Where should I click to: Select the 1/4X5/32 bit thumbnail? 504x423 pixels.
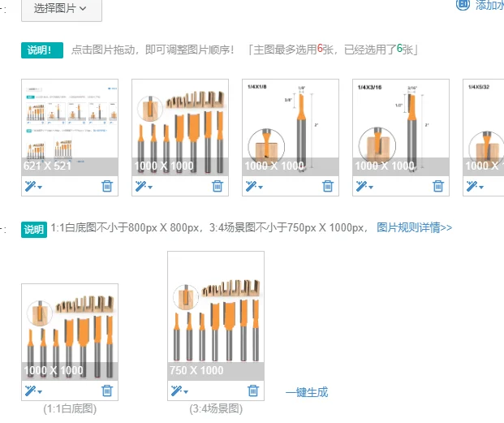pyautogui.click(x=484, y=127)
